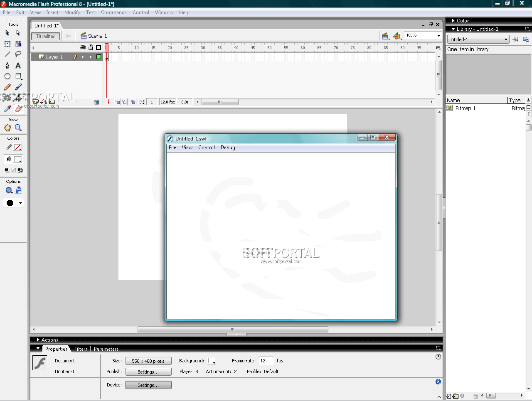This screenshot has width=532, height=401.
Task: Select the Selection arrow tool
Action: coord(7,33)
